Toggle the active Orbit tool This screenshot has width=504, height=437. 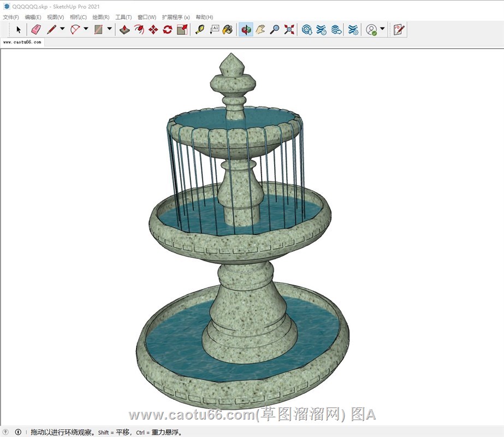pos(246,29)
